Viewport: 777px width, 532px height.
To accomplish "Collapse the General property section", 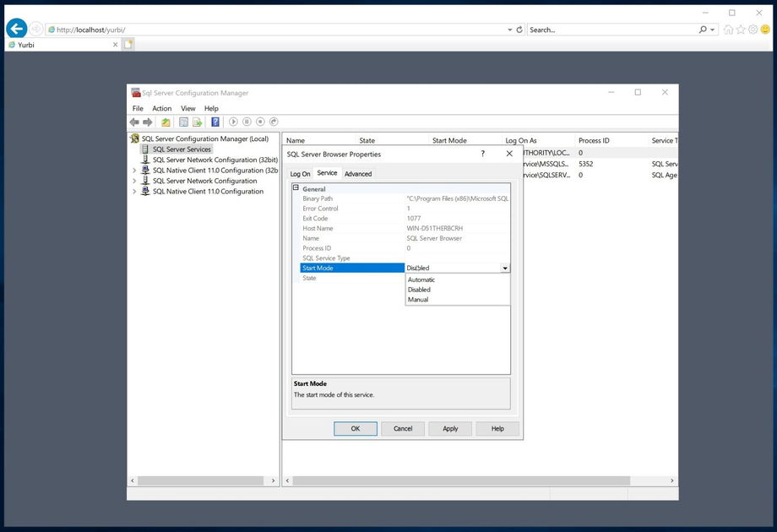I will 296,189.
